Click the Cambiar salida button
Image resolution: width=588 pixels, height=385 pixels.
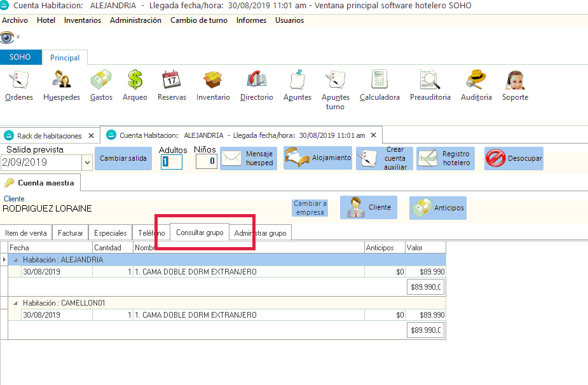123,159
